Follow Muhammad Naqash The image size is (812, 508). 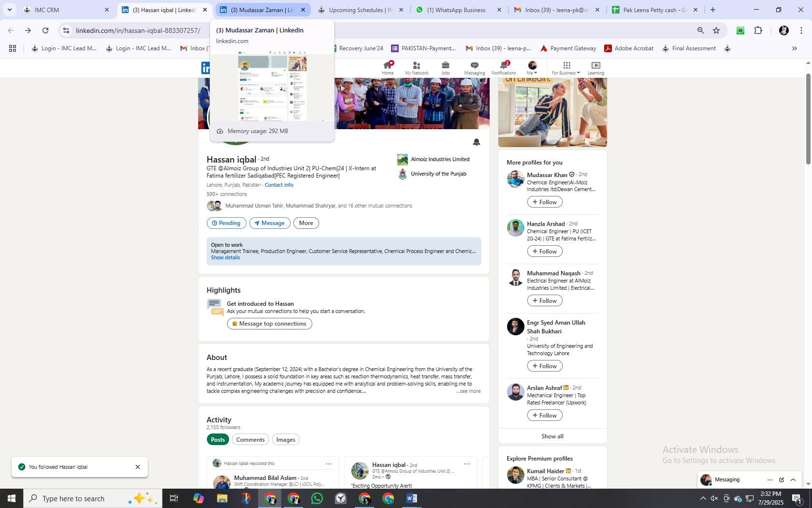(545, 300)
